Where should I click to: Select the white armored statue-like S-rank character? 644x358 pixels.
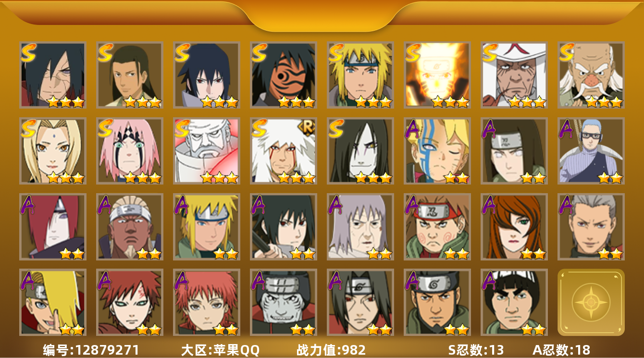tap(207, 151)
